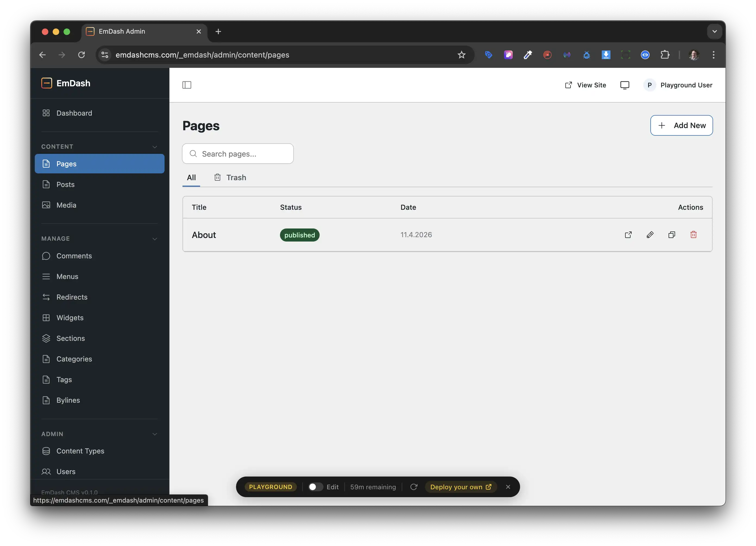The width and height of the screenshot is (756, 546).
Task: Open Bylines in sidebar
Action: [x=99, y=400]
